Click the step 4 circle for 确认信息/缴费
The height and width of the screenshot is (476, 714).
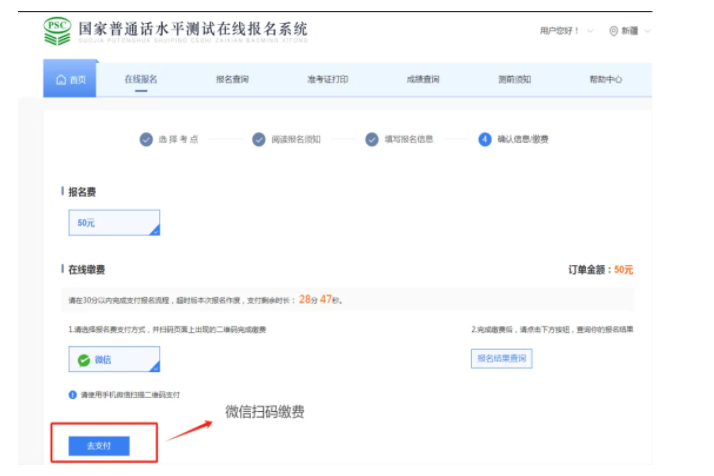[x=485, y=139]
